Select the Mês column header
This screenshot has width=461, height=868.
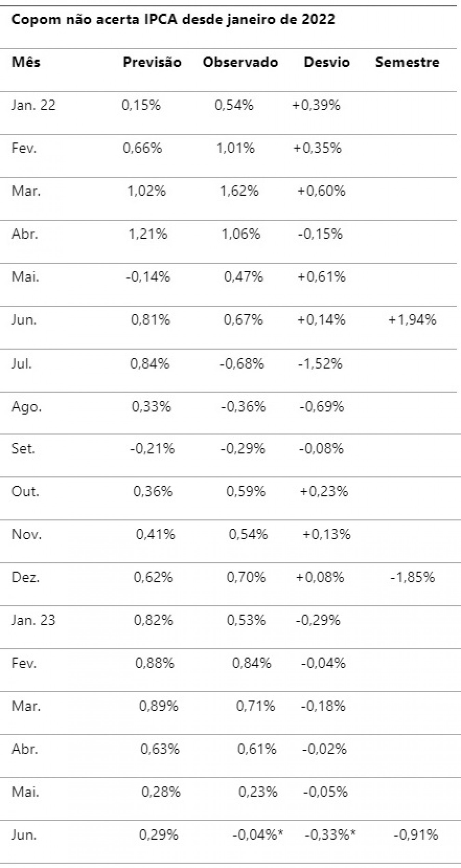click(26, 62)
